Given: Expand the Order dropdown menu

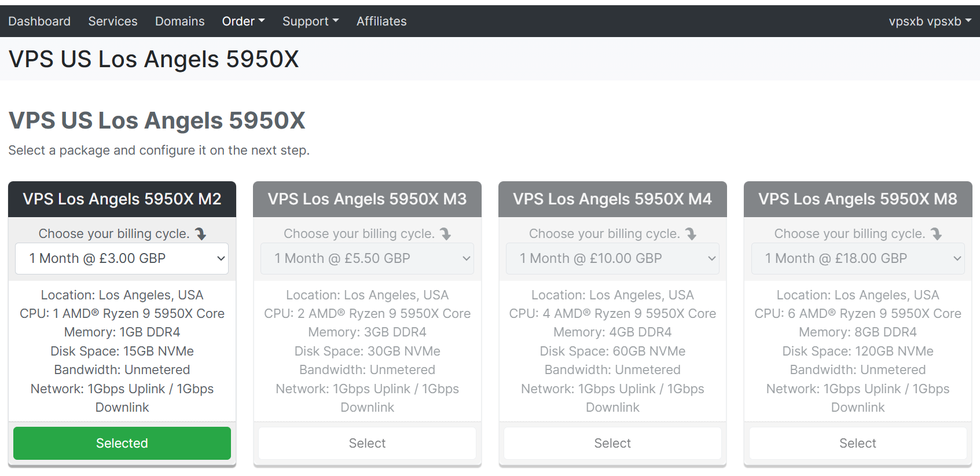Looking at the screenshot, I should tap(243, 21).
